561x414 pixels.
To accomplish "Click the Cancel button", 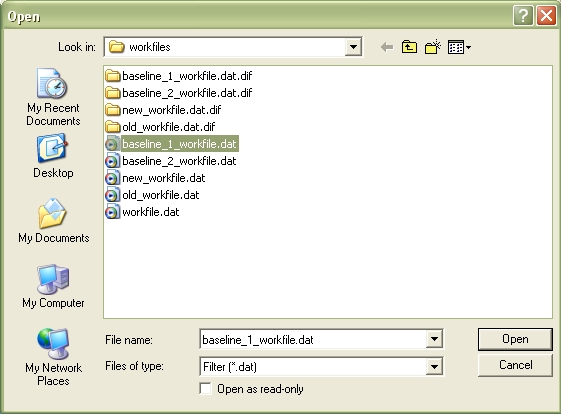I will 515,365.
